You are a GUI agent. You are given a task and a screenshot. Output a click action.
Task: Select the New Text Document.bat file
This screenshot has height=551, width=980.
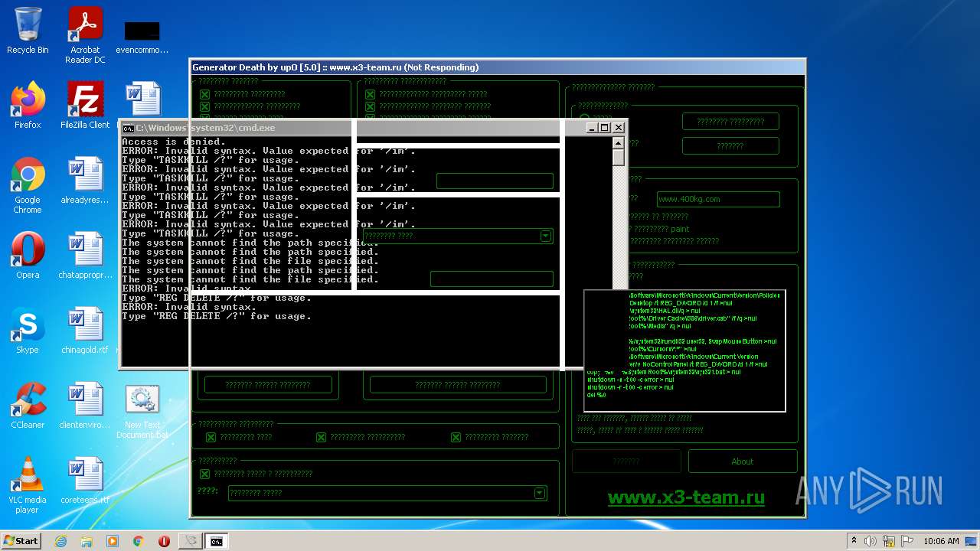point(142,411)
